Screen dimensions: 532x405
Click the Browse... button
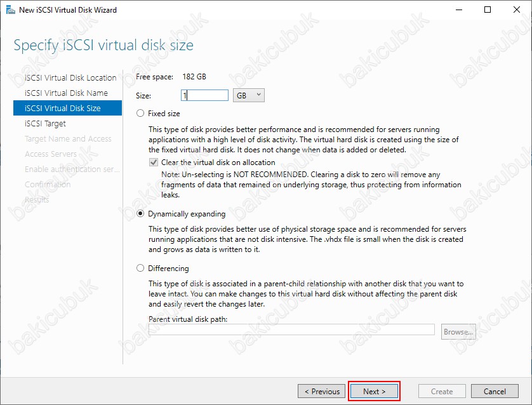coord(458,332)
